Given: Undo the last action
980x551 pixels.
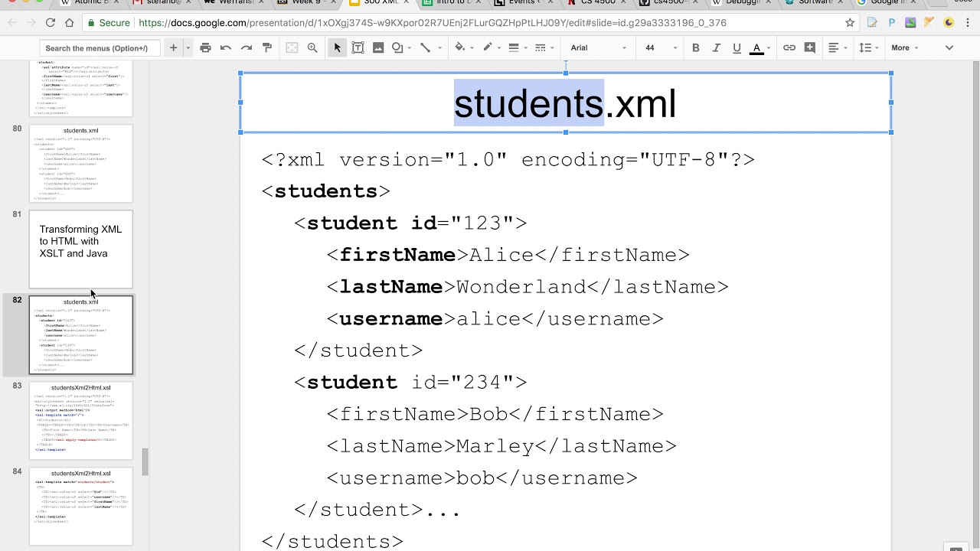Looking at the screenshot, I should (226, 47).
